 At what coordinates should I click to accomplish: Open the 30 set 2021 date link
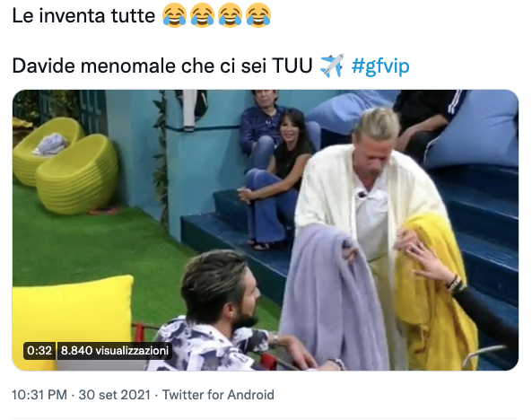115,395
